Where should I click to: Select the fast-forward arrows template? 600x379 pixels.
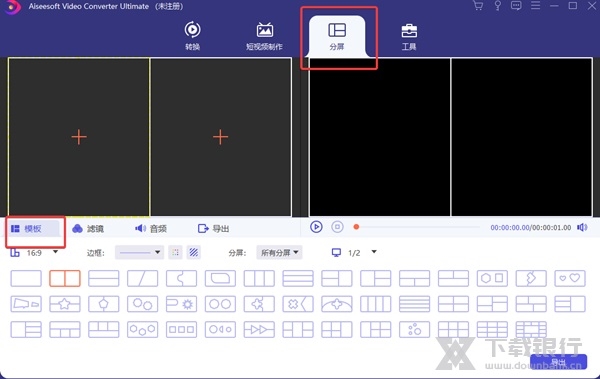pos(259,329)
